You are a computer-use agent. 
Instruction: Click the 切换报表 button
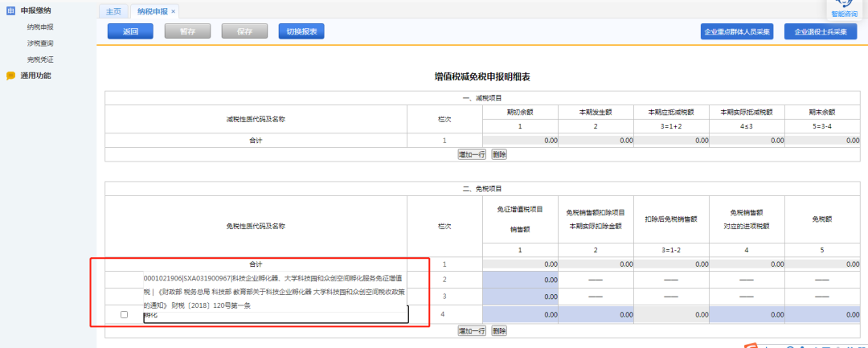(x=301, y=31)
